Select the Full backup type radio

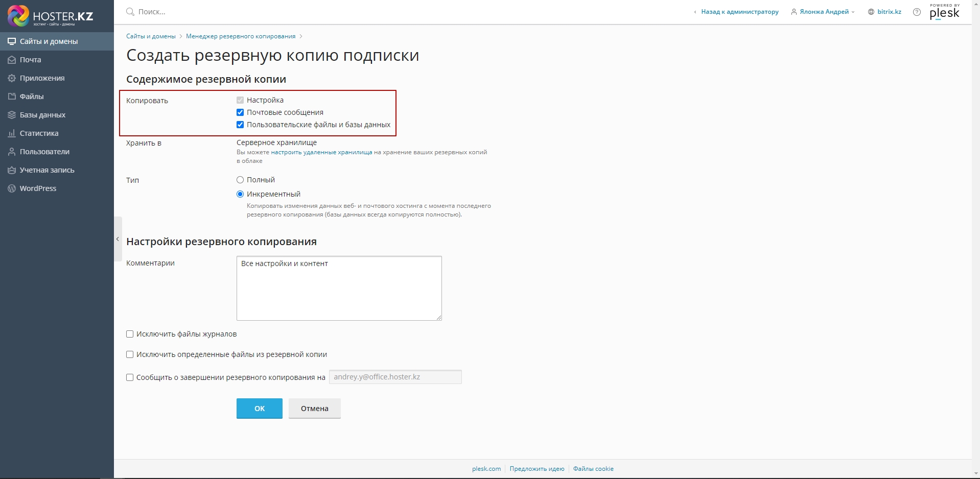click(x=240, y=180)
